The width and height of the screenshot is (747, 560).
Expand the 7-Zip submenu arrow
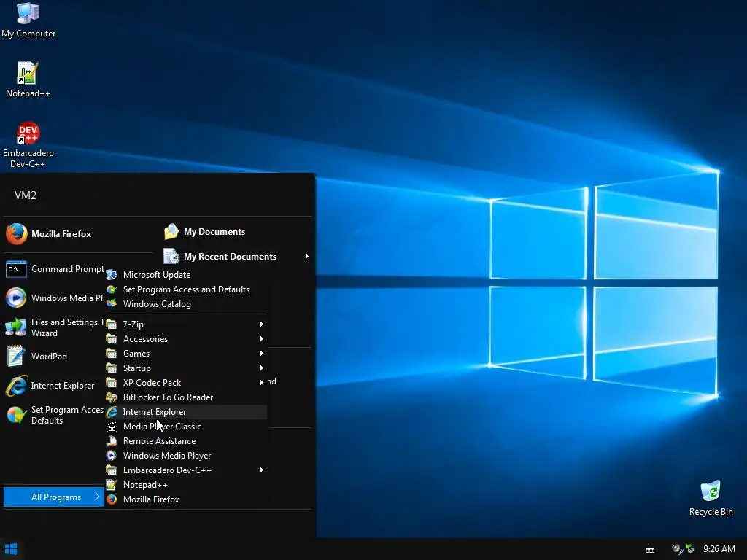(262, 324)
